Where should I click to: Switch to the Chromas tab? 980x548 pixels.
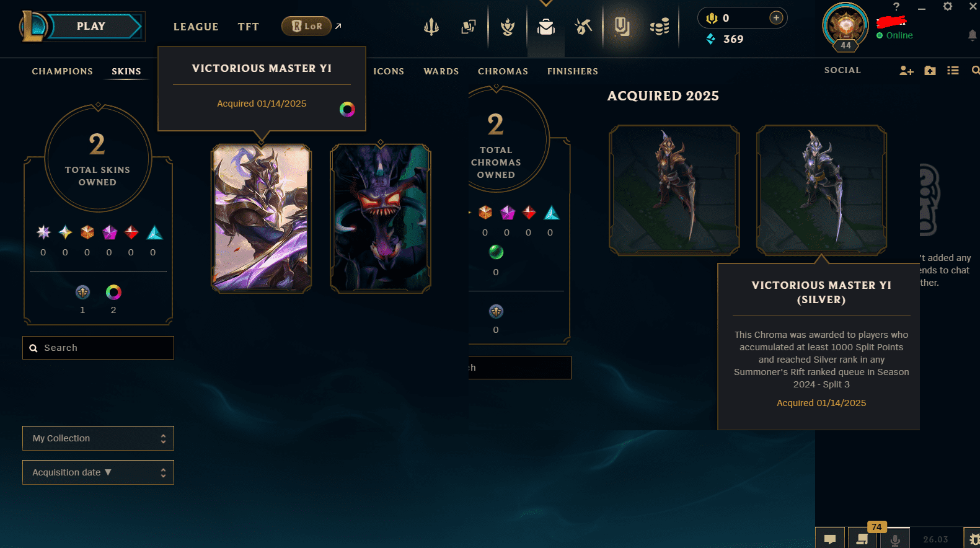coord(503,71)
